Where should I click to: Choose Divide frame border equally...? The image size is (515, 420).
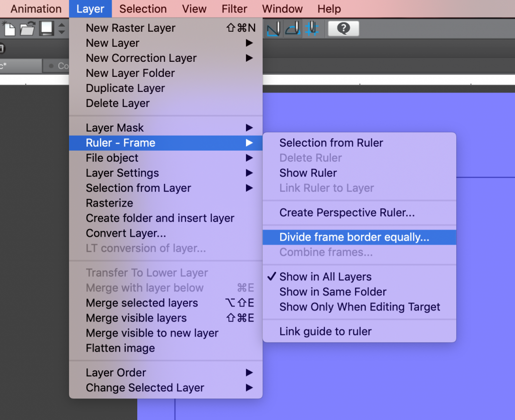359,237
